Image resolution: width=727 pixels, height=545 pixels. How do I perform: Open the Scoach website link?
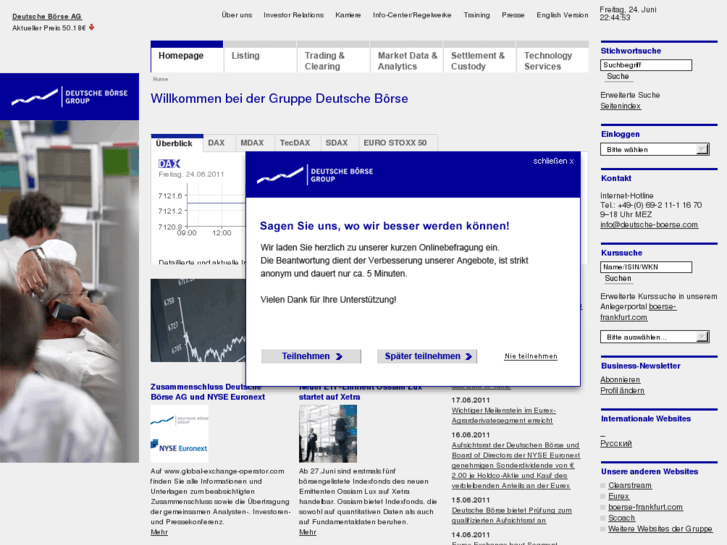pyautogui.click(x=621, y=518)
